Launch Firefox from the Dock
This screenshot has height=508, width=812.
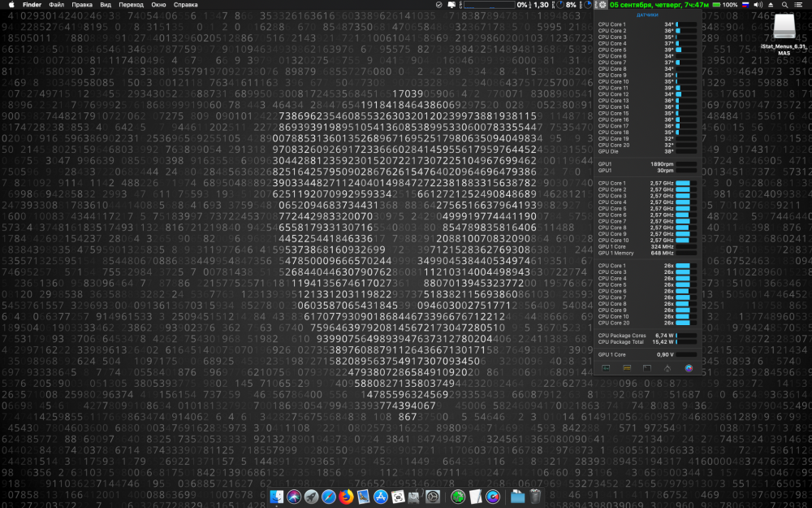tap(346, 497)
